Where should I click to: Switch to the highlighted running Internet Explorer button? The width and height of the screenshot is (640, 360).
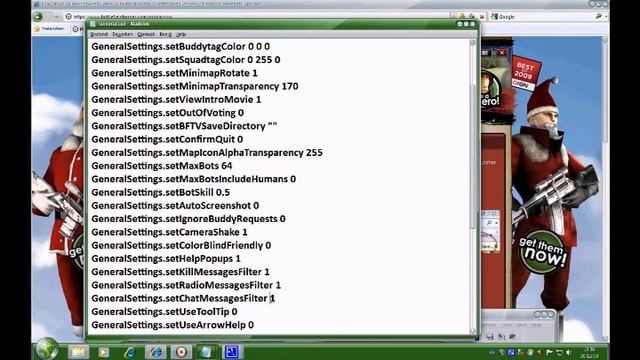coord(156,351)
